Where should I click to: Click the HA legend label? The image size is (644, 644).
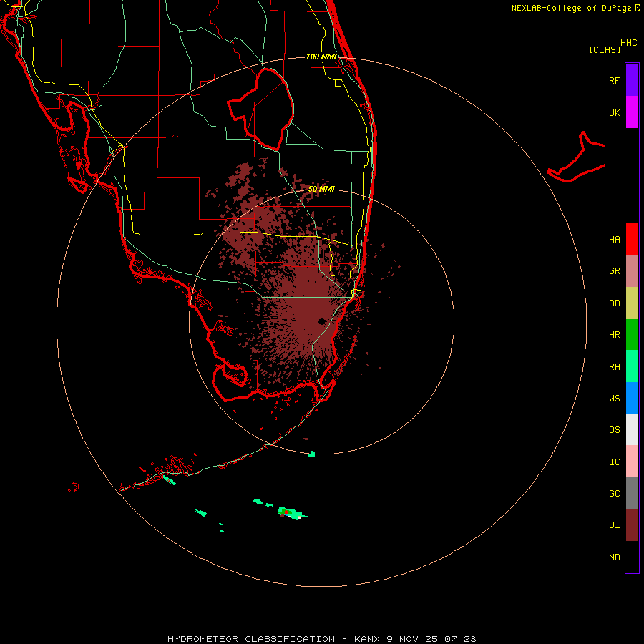tap(614, 240)
